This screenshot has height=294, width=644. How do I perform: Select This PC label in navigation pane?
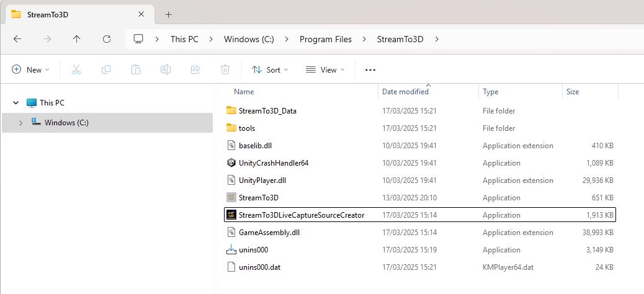click(52, 103)
